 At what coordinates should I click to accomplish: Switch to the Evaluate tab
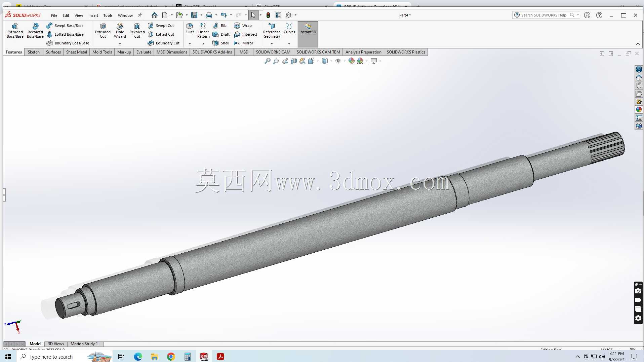point(144,52)
